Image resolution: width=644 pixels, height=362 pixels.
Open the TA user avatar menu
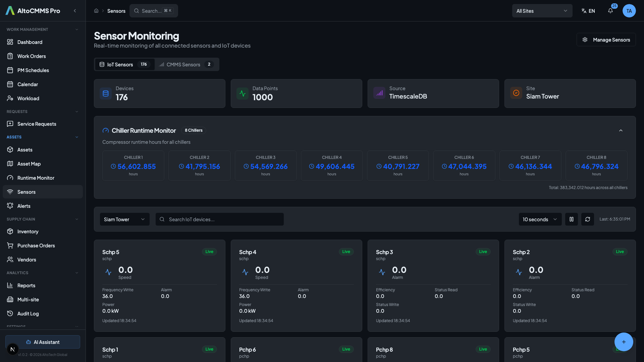pos(629,11)
